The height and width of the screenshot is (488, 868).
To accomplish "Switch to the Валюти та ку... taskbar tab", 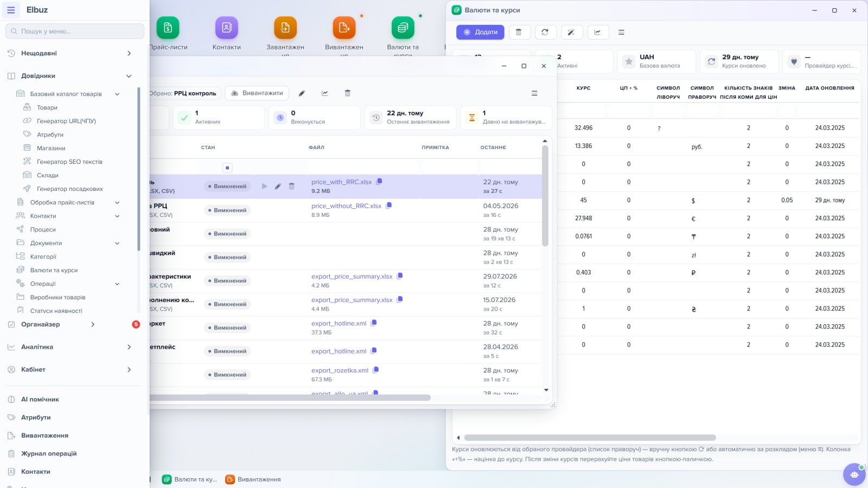I will click(x=190, y=479).
